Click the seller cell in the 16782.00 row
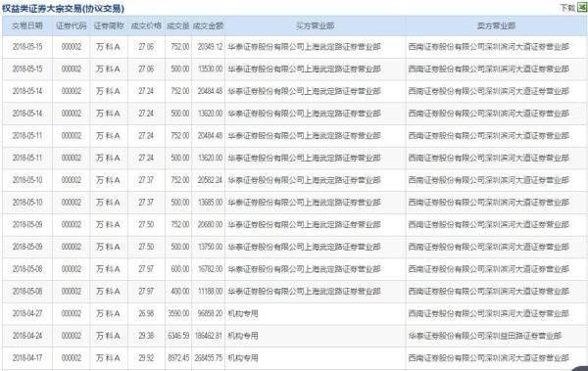The height and width of the screenshot is (371, 588). tap(489, 269)
